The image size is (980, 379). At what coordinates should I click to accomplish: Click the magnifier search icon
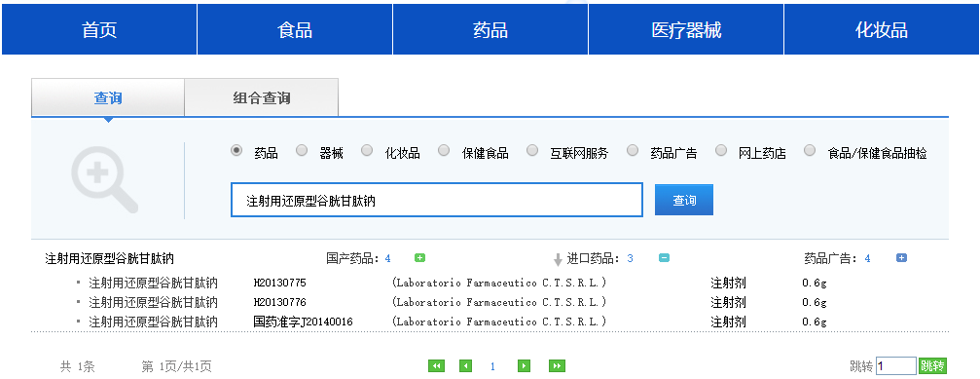click(x=104, y=180)
